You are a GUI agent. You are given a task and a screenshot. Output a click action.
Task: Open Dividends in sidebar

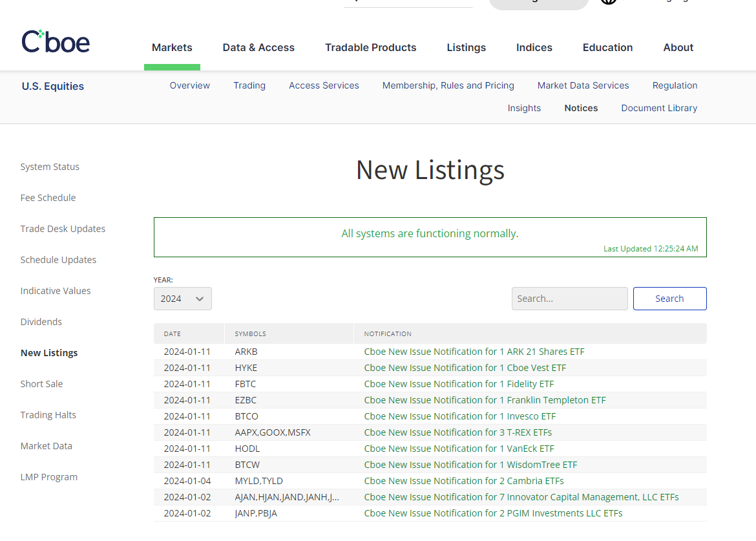(41, 322)
